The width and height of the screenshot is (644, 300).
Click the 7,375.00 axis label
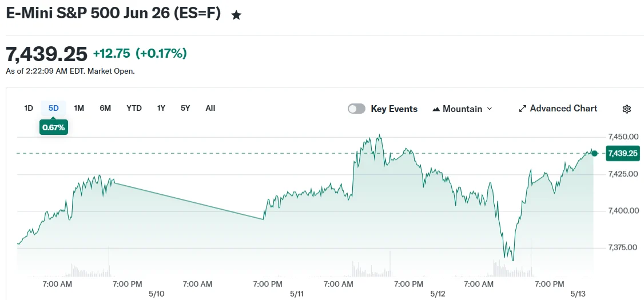(x=623, y=247)
